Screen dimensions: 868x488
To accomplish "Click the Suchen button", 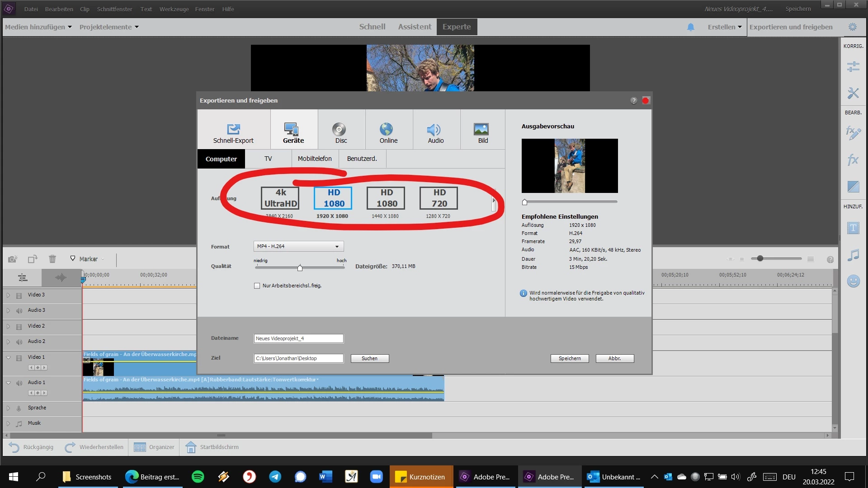I will coord(369,359).
